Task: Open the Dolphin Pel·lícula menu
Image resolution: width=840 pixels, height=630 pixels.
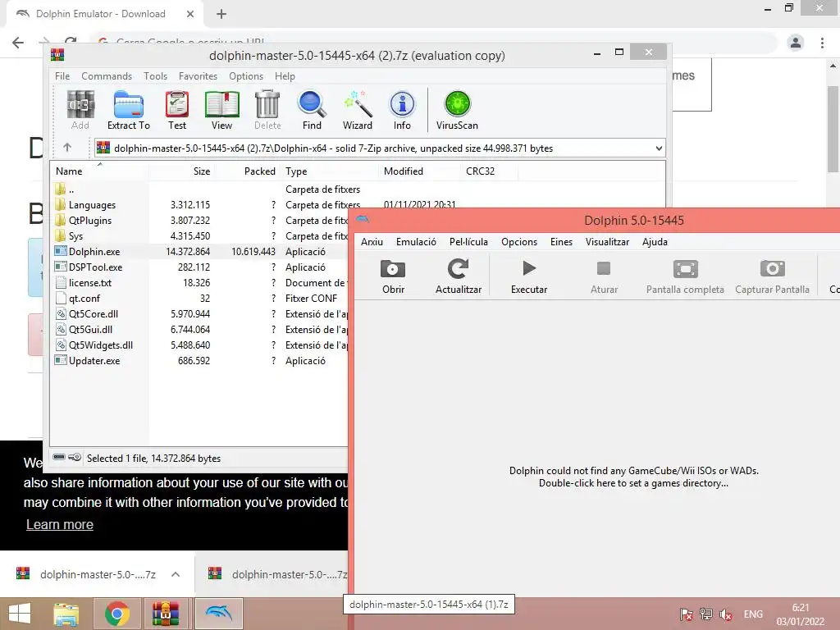Action: [468, 242]
